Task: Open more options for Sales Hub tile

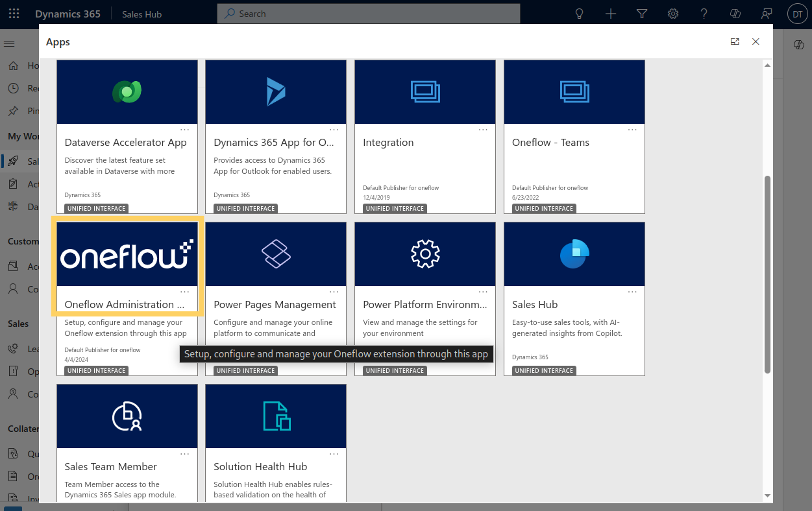Action: [632, 292]
